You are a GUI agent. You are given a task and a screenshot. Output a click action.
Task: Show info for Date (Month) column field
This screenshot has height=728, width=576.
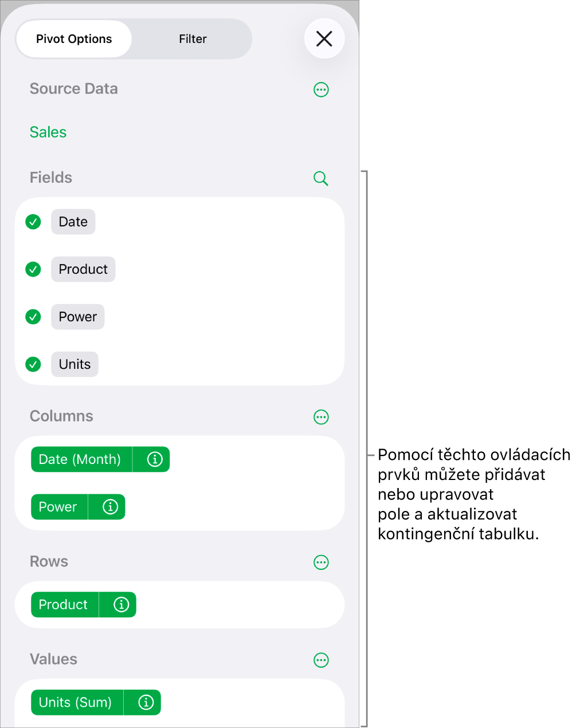point(155,459)
